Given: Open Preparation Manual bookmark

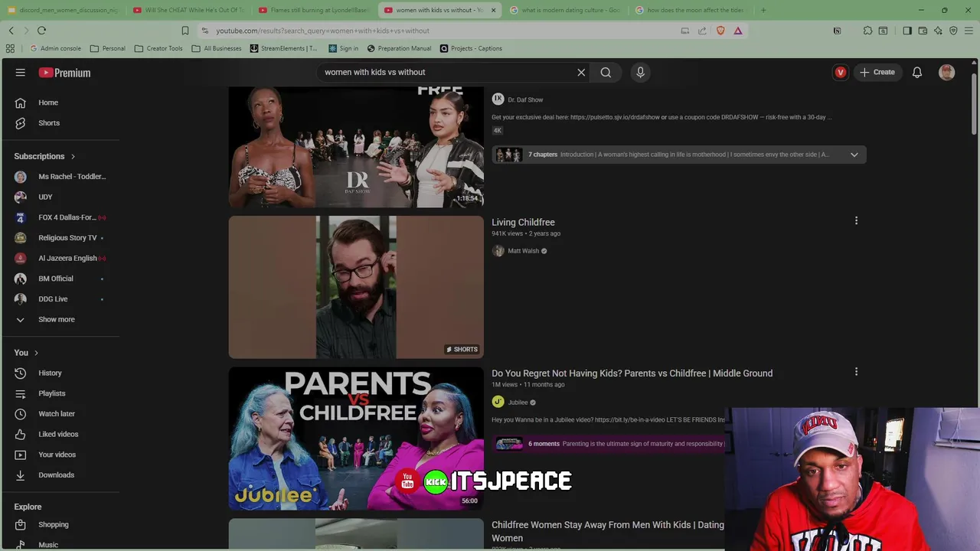Looking at the screenshot, I should pyautogui.click(x=399, y=48).
